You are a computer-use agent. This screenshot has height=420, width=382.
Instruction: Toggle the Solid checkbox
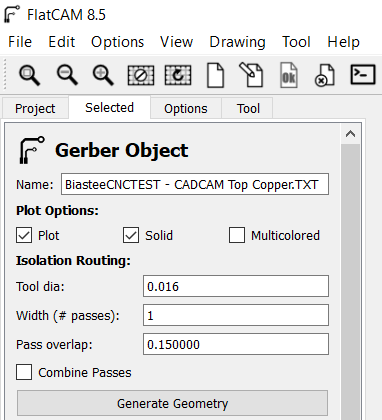tap(131, 235)
